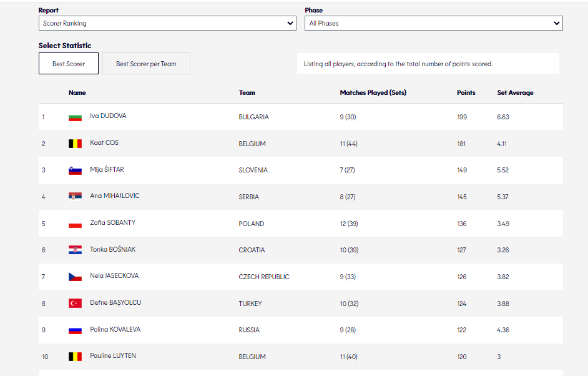The width and height of the screenshot is (588, 376).
Task: Click the Czech flag beside Nela Jaseckova
Action: pyautogui.click(x=75, y=277)
